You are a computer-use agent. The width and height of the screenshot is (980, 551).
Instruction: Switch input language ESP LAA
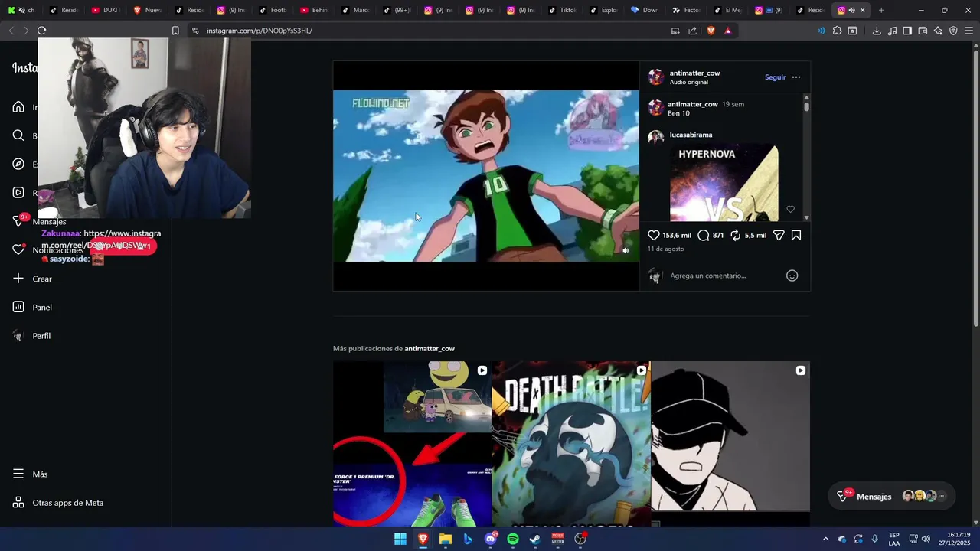pyautogui.click(x=894, y=539)
